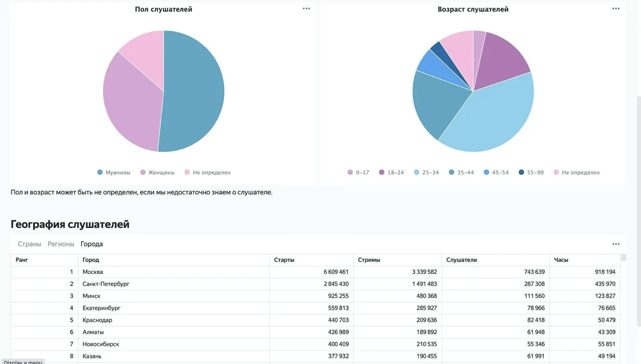This screenshot has width=641, height=364.
Task: Switch to the Регионы tab
Action: point(61,244)
